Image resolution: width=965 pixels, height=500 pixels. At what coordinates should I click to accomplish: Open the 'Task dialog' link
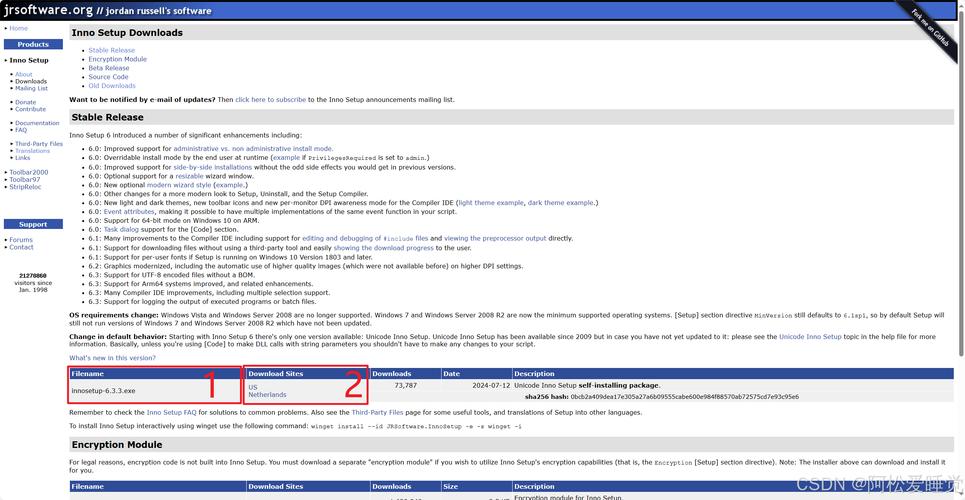[121, 229]
